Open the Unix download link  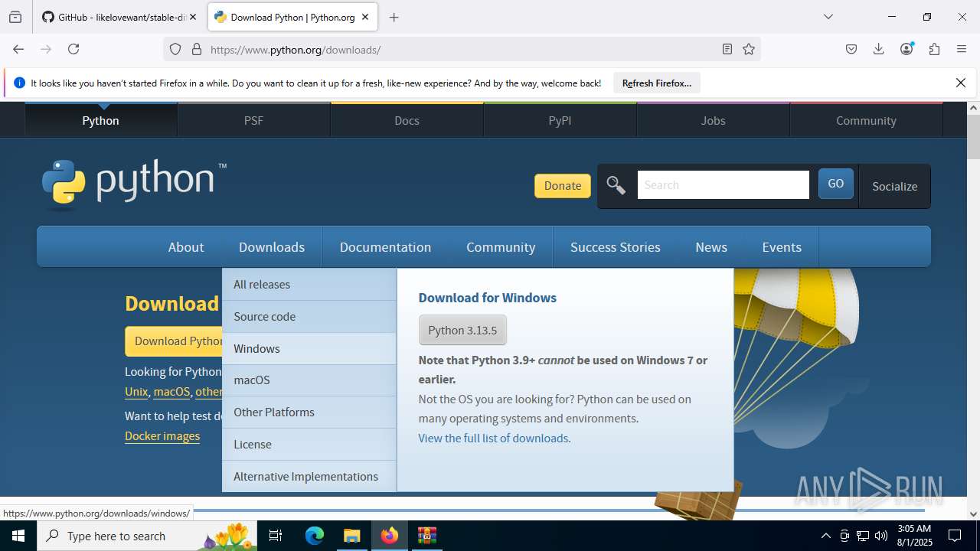click(x=136, y=391)
